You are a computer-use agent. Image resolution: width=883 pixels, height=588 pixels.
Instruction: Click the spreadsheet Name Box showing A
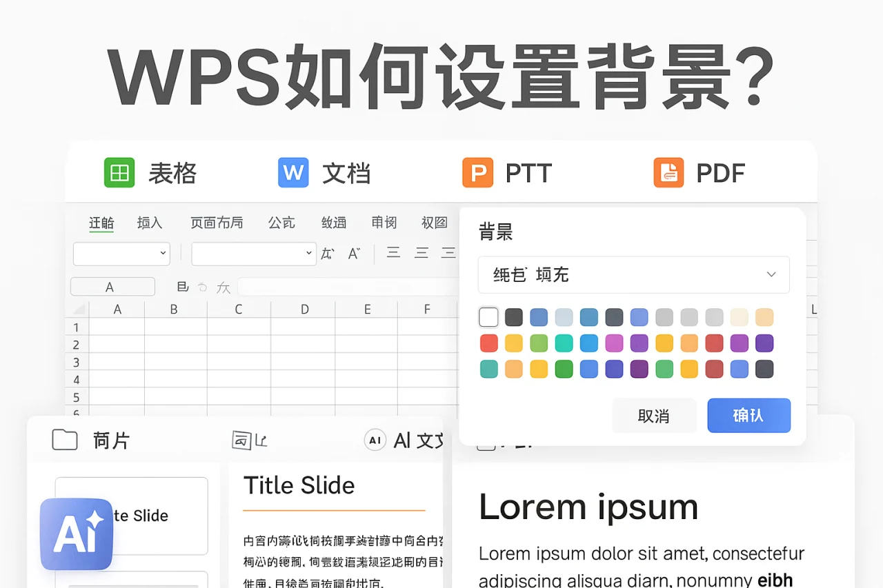coord(112,286)
